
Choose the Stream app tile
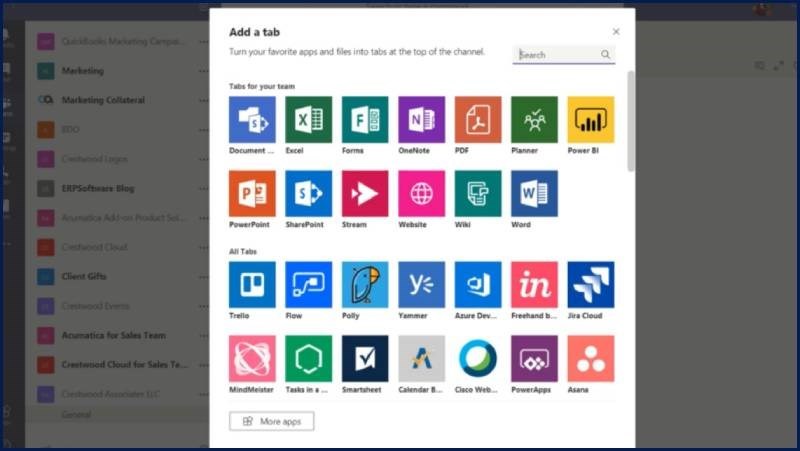(x=365, y=193)
